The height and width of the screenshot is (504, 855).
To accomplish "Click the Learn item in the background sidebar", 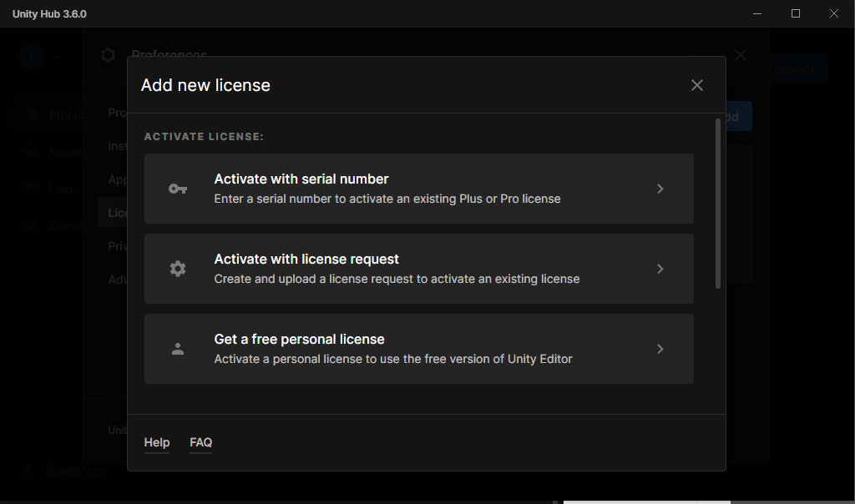I will point(53,189).
